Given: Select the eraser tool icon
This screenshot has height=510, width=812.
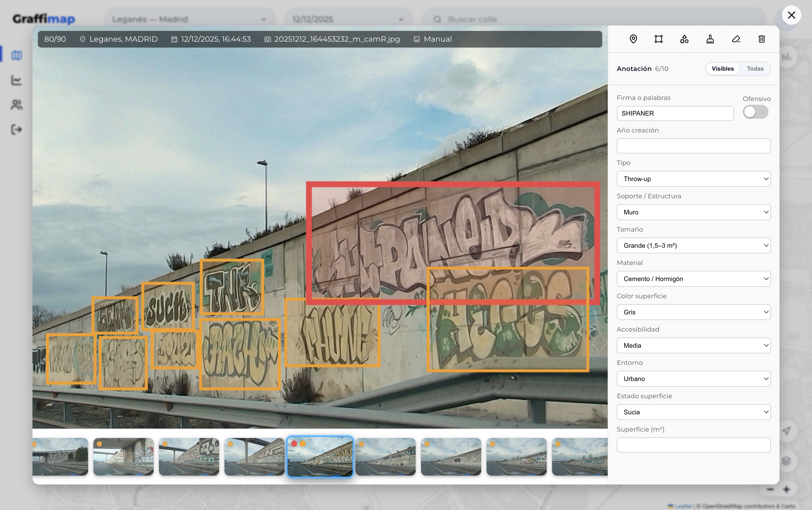Looking at the screenshot, I should pos(736,39).
